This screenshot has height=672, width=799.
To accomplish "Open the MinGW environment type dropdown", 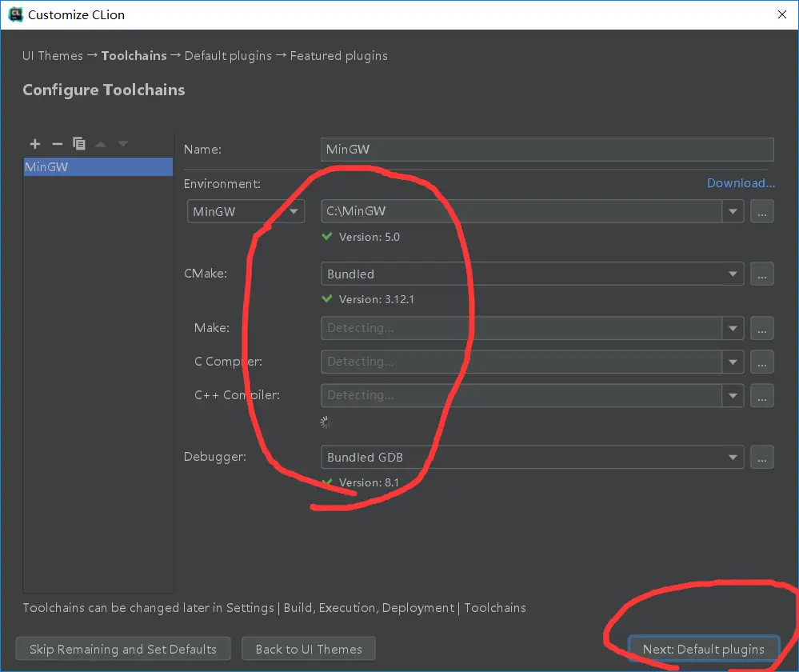I will point(246,211).
